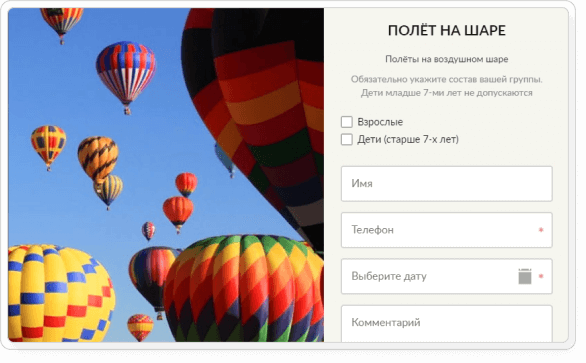Click the rainbow diamond-patterned balloon
586x363 pixels.
tap(243, 289)
